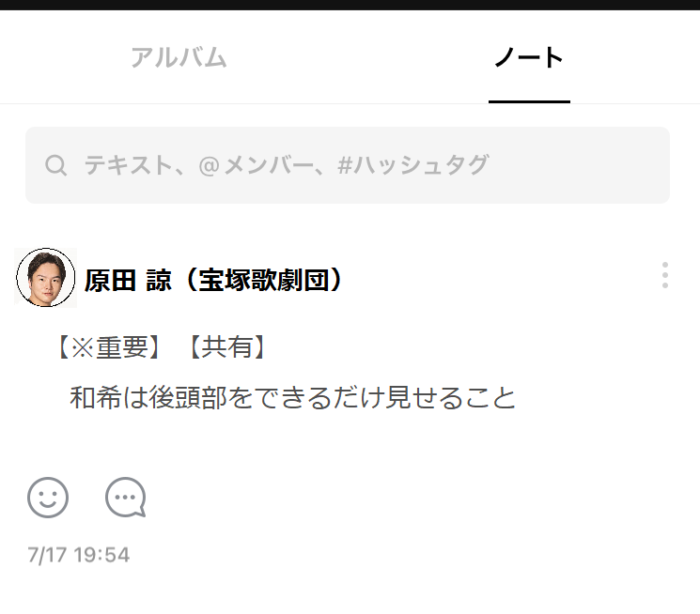This screenshot has height=614, width=700.
Task: Click the words 見せること in the note
Action: pyautogui.click(x=451, y=397)
